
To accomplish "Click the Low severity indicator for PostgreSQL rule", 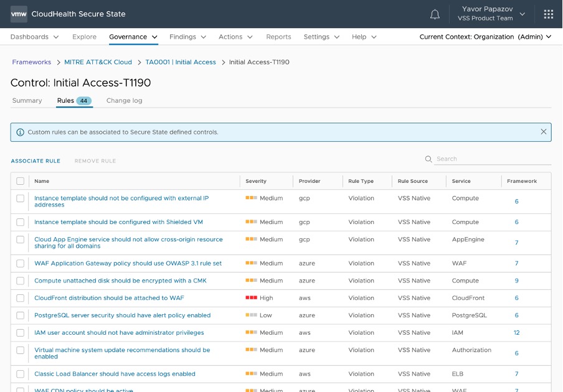I will (x=252, y=315).
